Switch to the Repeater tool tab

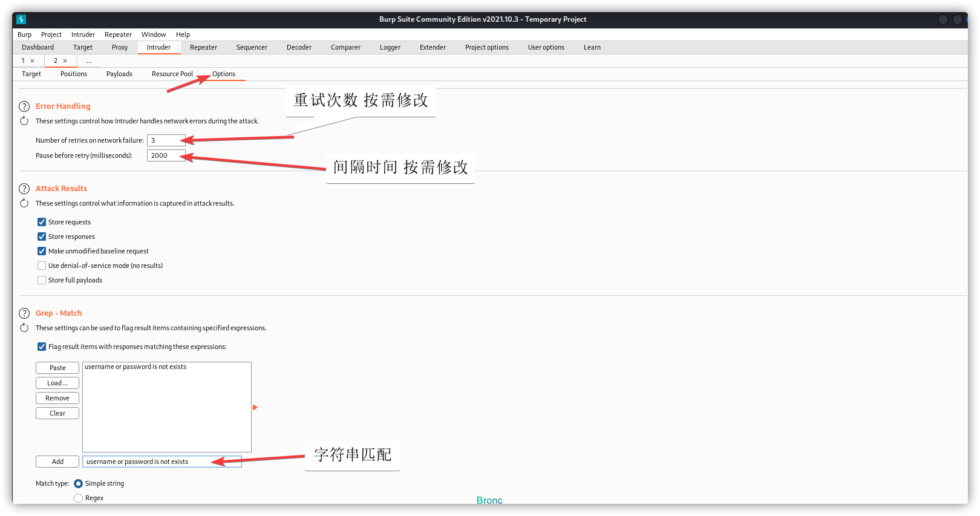[x=203, y=47]
